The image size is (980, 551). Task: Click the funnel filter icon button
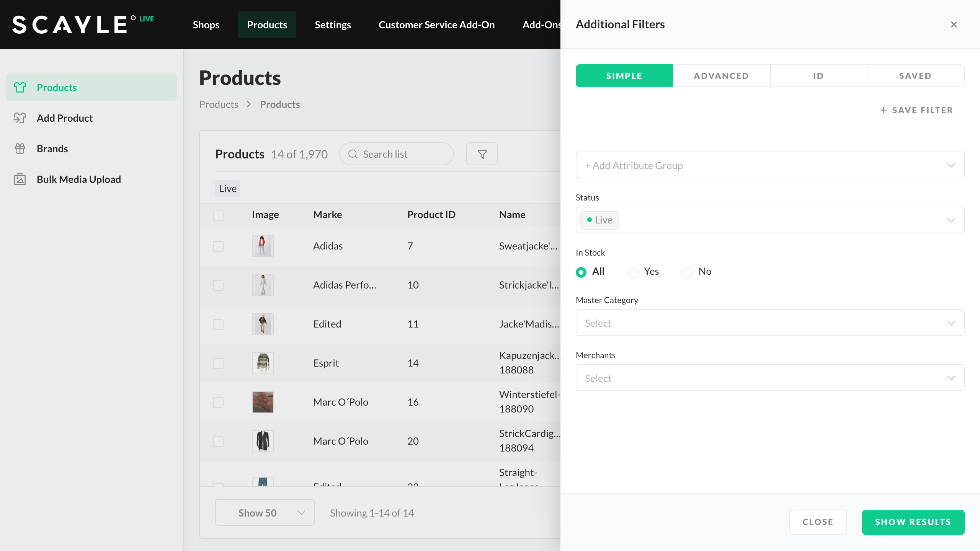[x=482, y=154]
